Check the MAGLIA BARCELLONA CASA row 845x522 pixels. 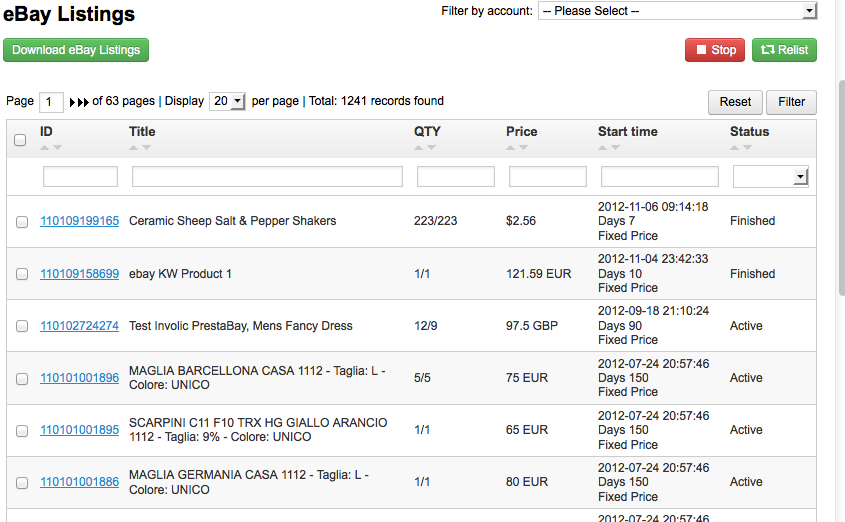(x=22, y=379)
